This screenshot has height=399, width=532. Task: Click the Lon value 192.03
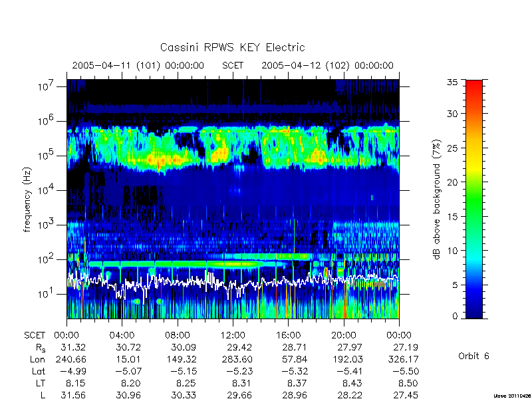[347, 359]
